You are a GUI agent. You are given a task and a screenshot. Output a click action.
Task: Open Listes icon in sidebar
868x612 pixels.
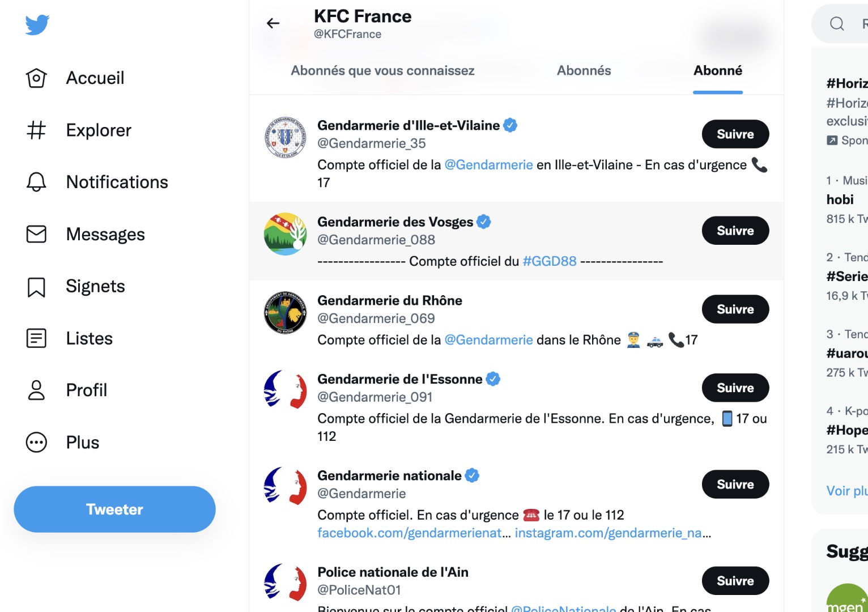point(36,338)
